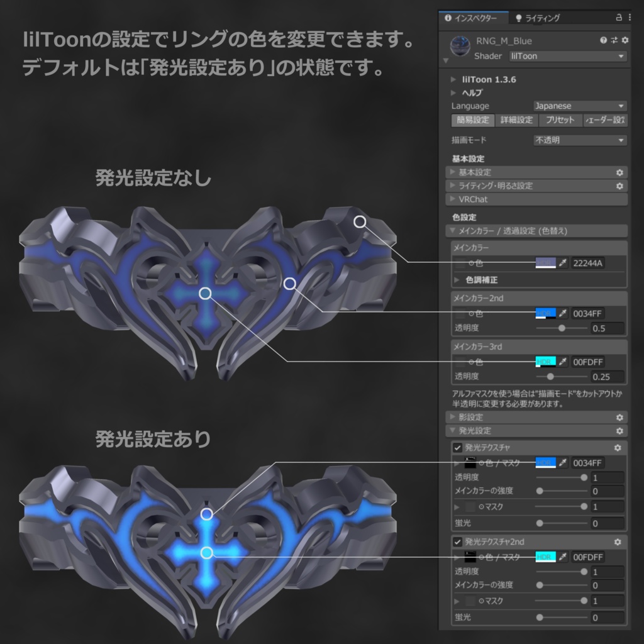Change the Language dropdown from Japanese
644x644 pixels.
579,106
